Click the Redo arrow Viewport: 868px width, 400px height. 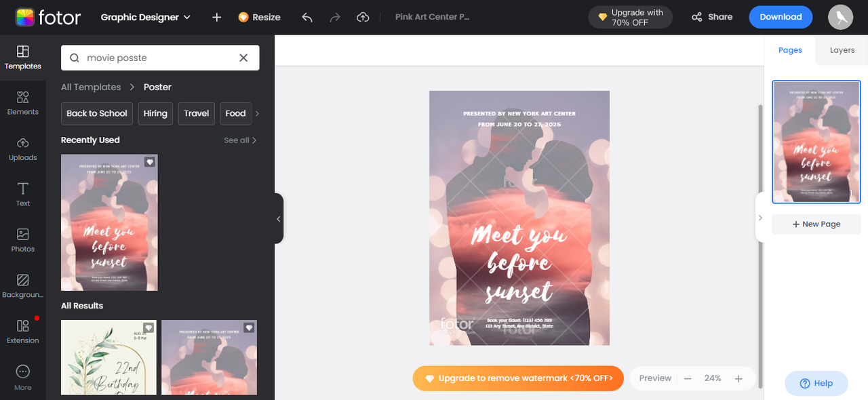pyautogui.click(x=334, y=17)
